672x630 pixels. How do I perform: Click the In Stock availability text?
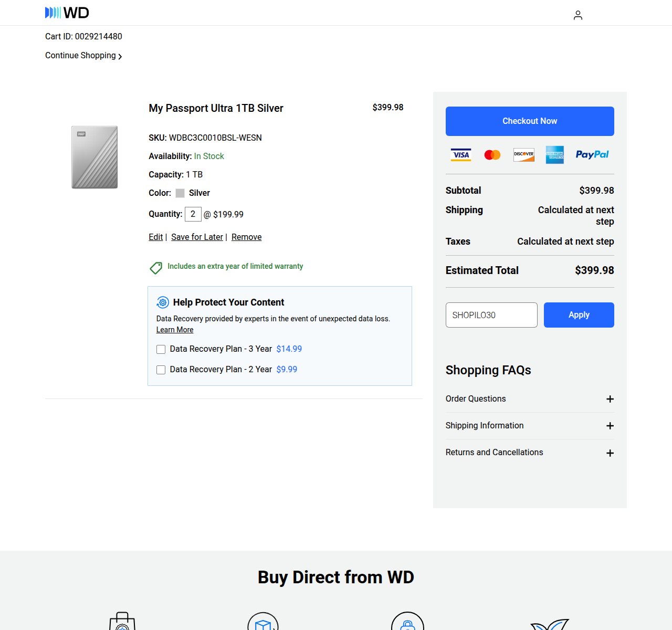click(209, 156)
